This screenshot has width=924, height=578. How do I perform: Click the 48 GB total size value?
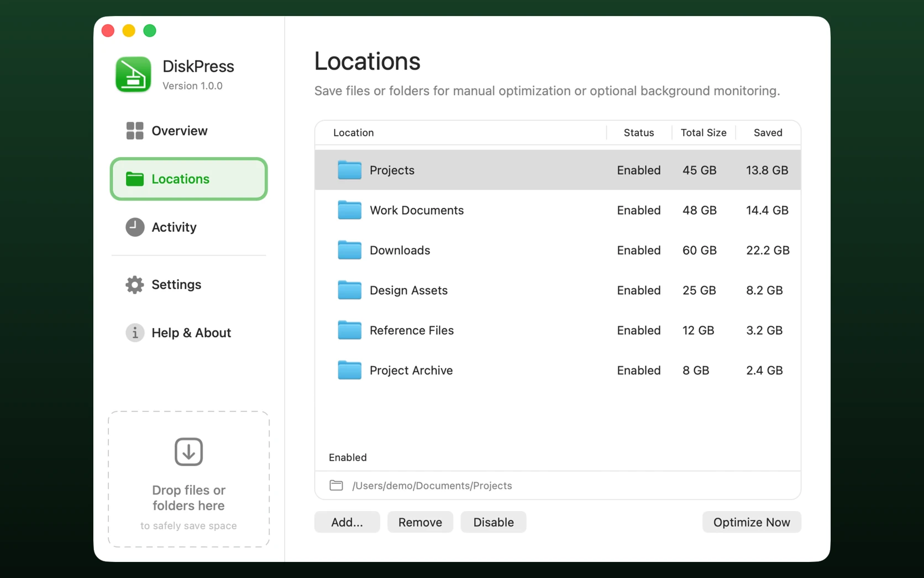coord(699,210)
